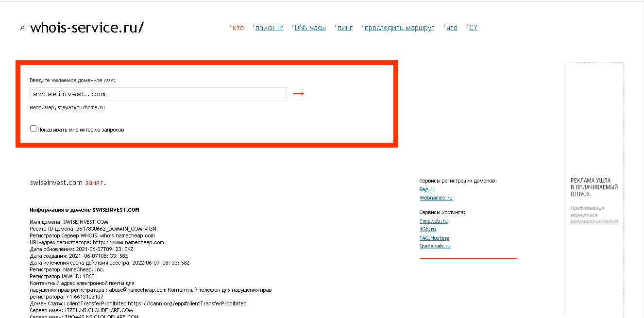The image size is (644, 318).
Task: Click the domain name input field
Action: 158,94
